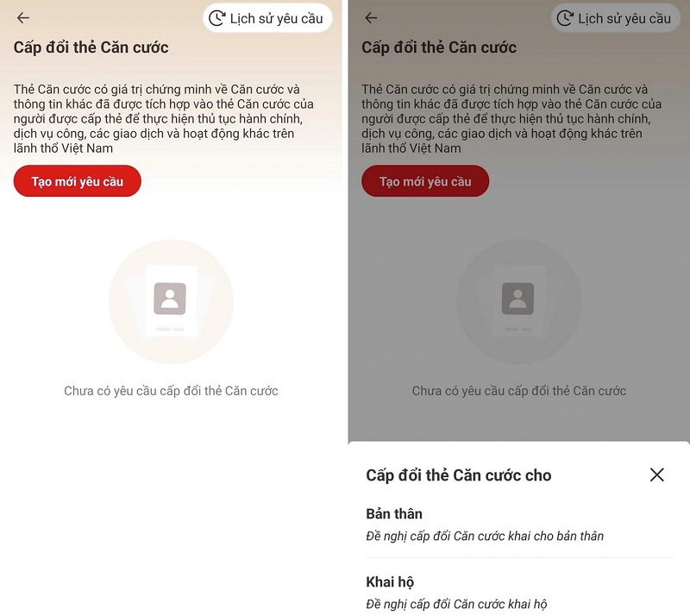Image resolution: width=690 pixels, height=616 pixels.
Task: Open Lịch sử yêu cầu on the undimmed screen
Action: [267, 18]
